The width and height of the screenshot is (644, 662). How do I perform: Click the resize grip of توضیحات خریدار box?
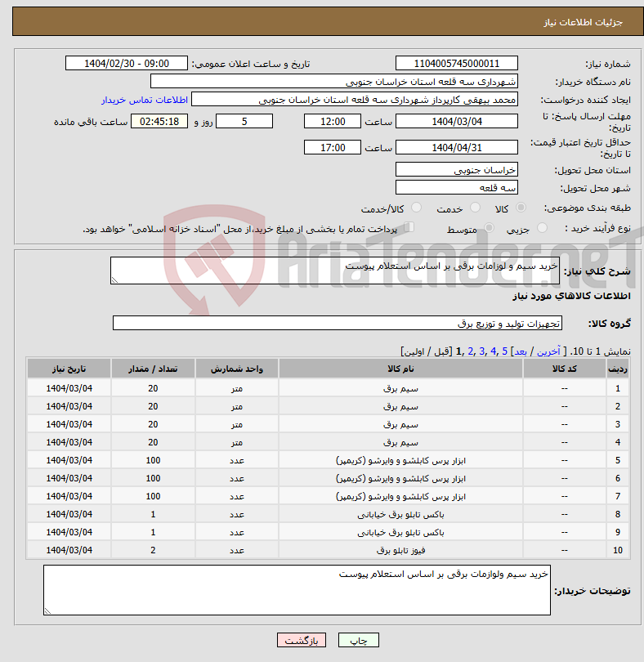(x=47, y=611)
